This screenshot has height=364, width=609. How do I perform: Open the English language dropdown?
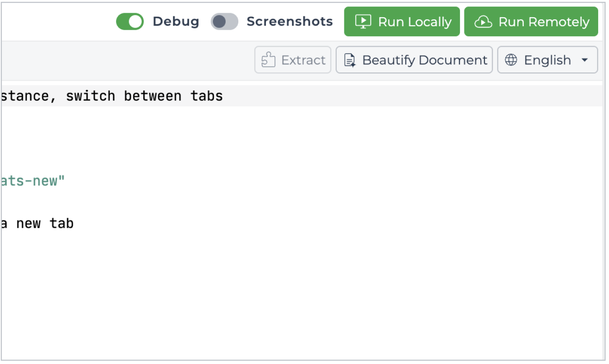(547, 60)
